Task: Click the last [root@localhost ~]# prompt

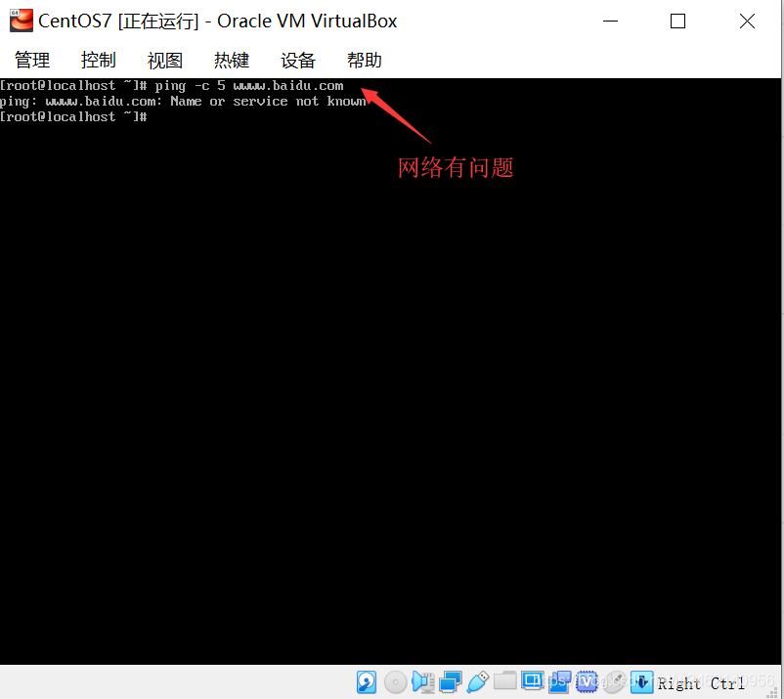Action: [73, 117]
